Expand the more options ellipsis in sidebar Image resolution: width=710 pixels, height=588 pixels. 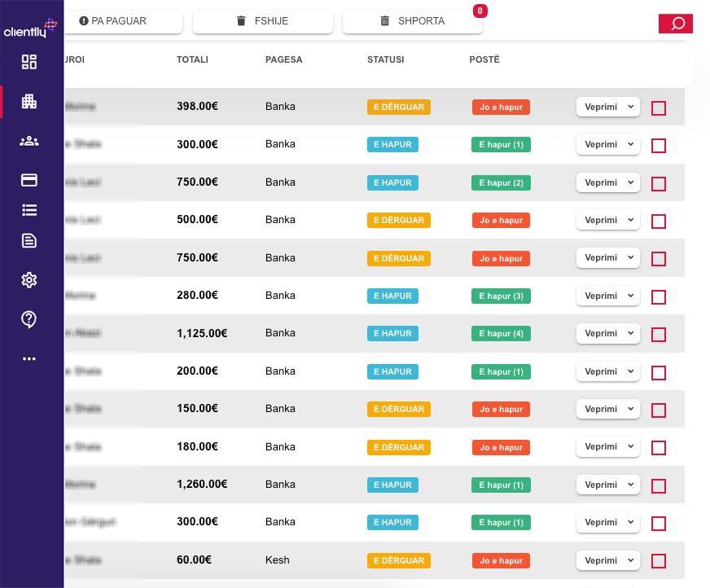coord(29,358)
